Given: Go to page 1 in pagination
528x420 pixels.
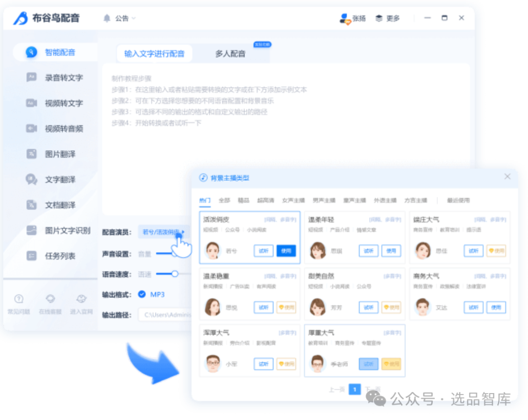Looking at the screenshot, I should [x=354, y=389].
